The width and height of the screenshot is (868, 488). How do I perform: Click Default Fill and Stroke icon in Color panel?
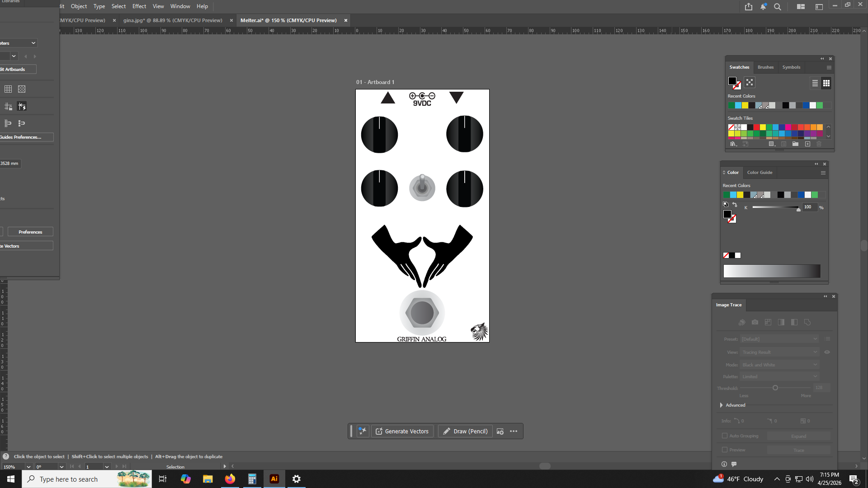726,205
